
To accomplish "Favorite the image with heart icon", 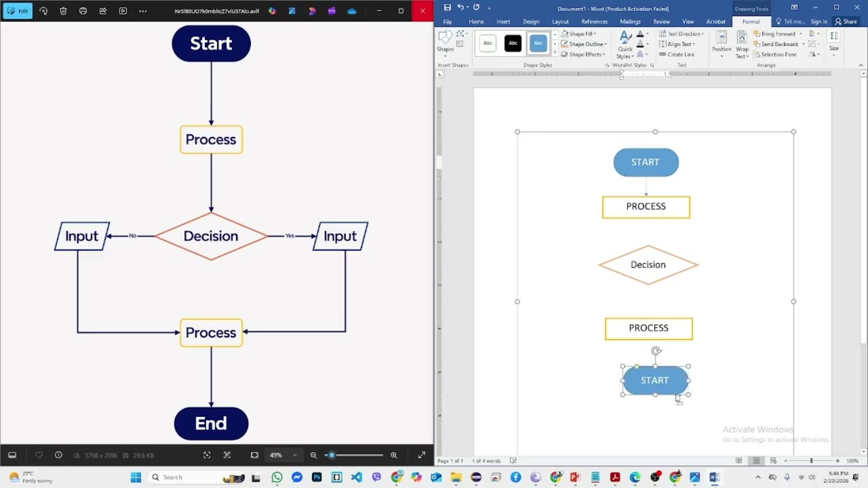I will click(x=39, y=455).
